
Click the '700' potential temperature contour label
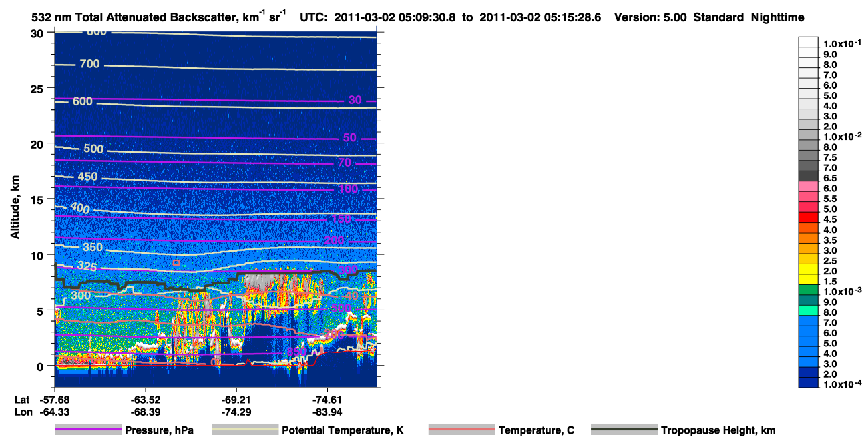coord(89,64)
